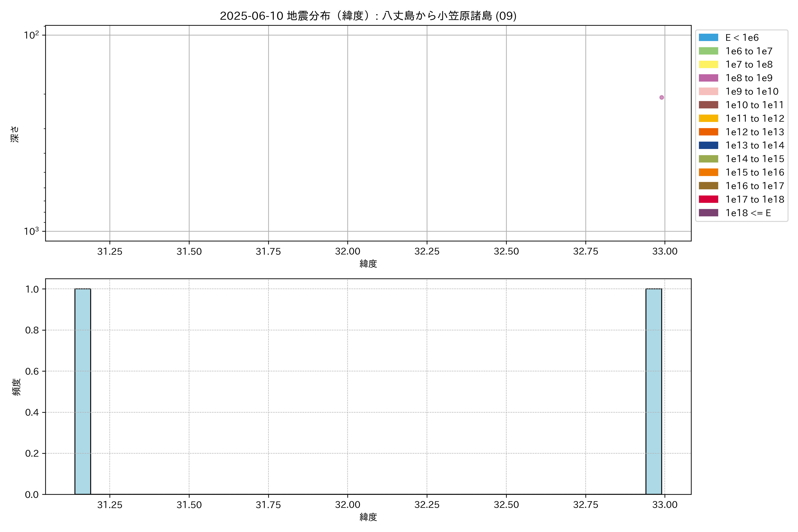
Task: Click the 32.00 tick label on lower plot
Action: 347,505
